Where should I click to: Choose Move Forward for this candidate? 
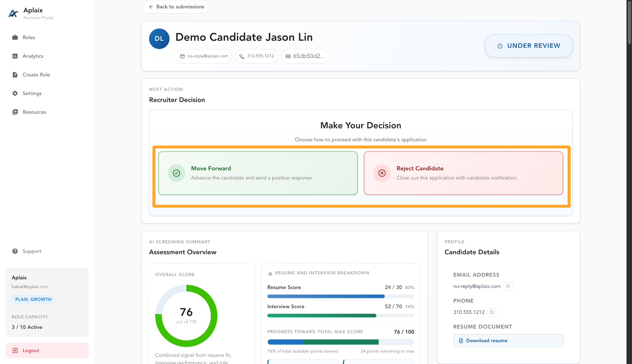click(258, 173)
